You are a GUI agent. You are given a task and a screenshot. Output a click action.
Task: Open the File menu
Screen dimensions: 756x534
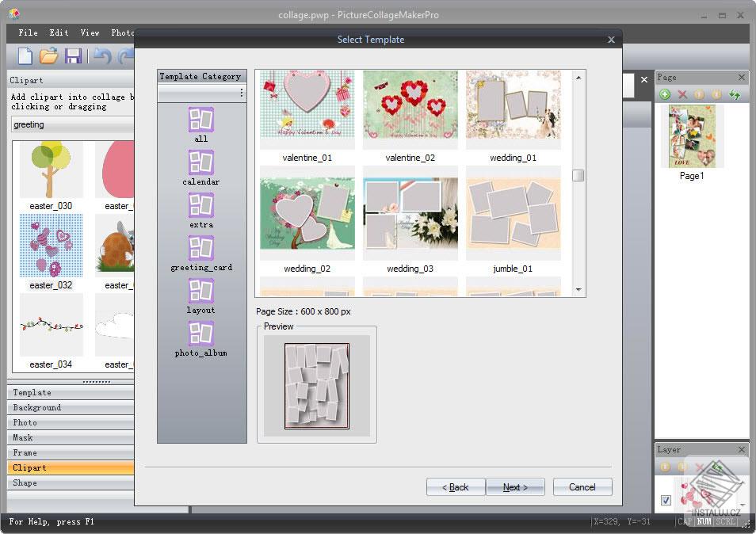[x=28, y=32]
